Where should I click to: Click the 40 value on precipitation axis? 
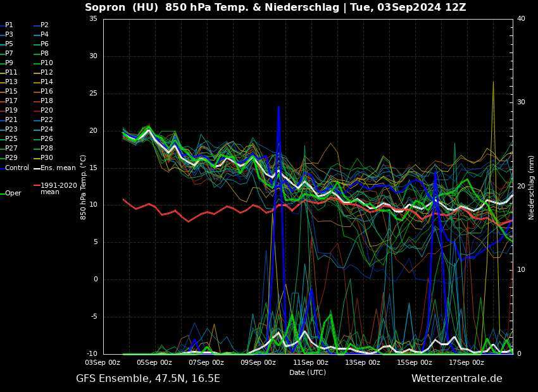tap(521, 19)
